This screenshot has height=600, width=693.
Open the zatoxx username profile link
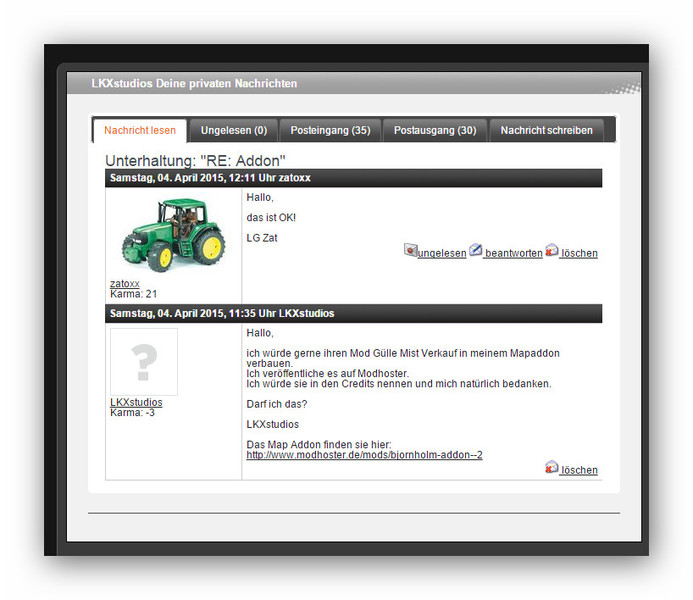125,284
